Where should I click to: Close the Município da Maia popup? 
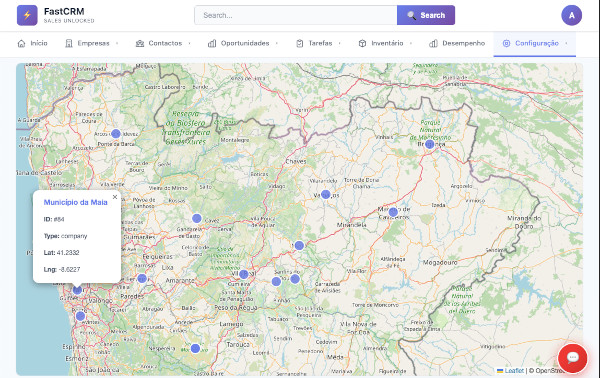click(x=115, y=197)
